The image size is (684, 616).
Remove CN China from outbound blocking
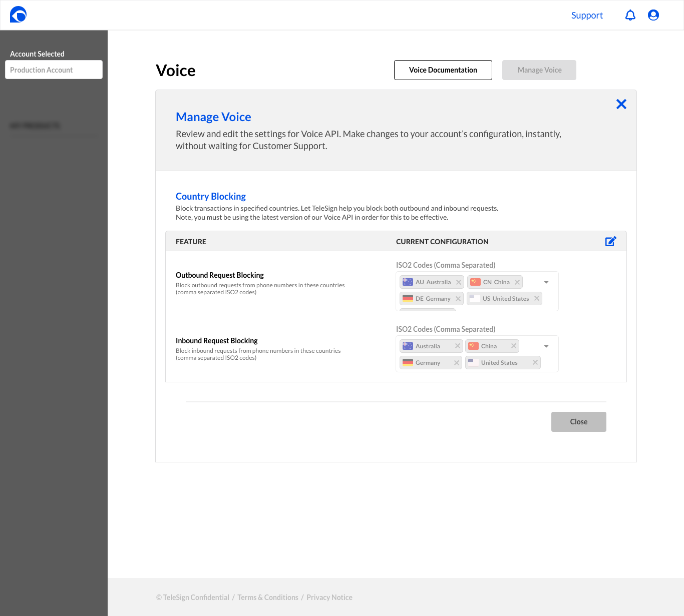coord(517,282)
